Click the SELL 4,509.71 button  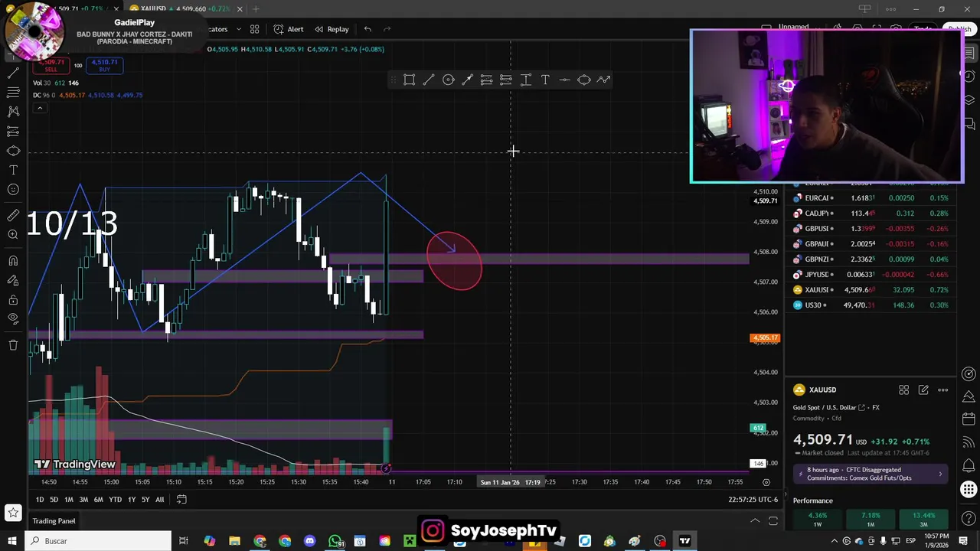(x=51, y=65)
